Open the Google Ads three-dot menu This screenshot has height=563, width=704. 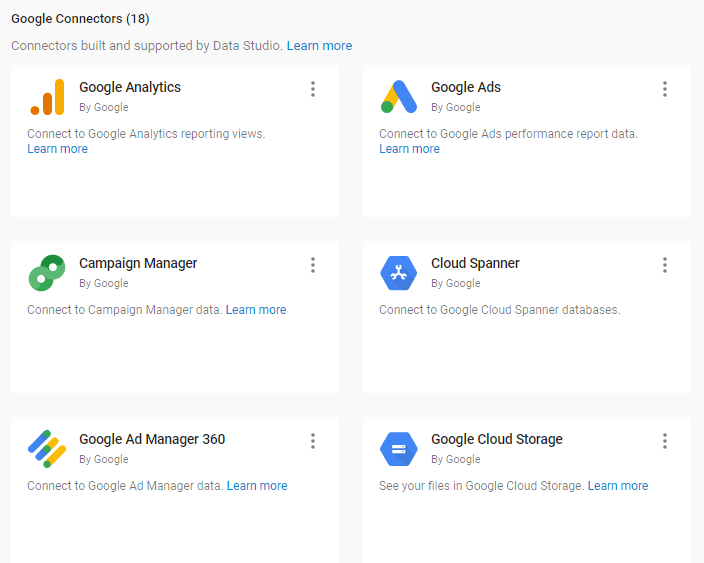point(665,89)
